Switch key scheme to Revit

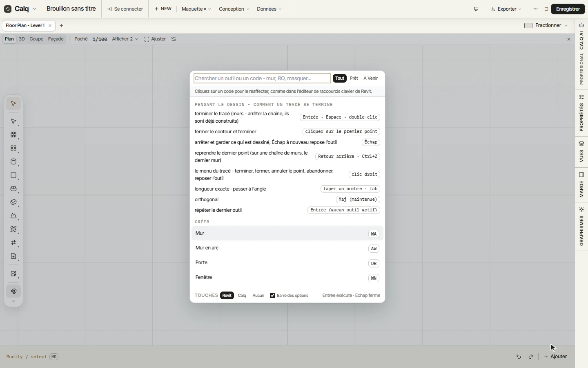[x=227, y=296]
